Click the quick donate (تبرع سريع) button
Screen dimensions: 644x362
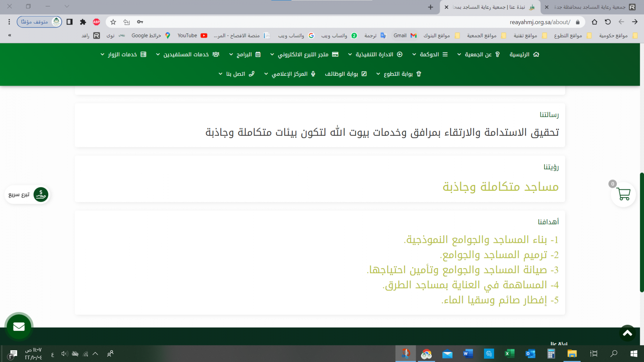27,195
